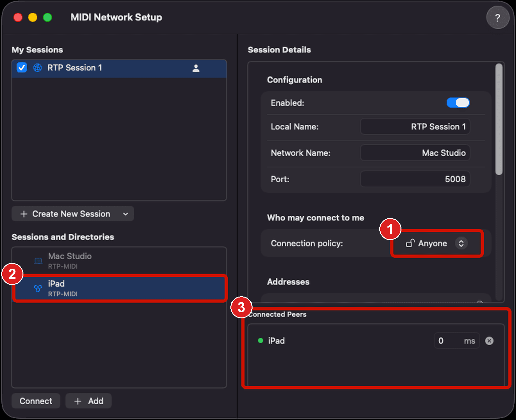Open the help question mark button
Screen dimensions: 516x420
pos(498,18)
